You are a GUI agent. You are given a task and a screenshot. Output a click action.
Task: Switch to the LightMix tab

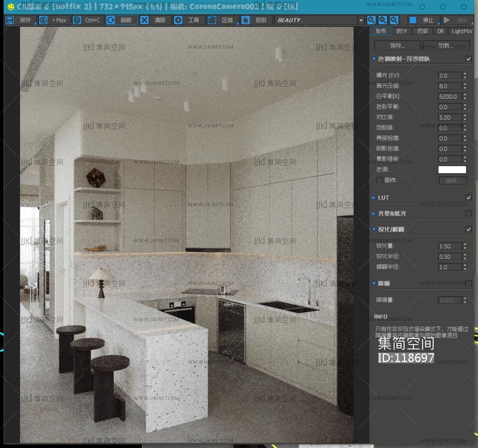click(x=461, y=31)
